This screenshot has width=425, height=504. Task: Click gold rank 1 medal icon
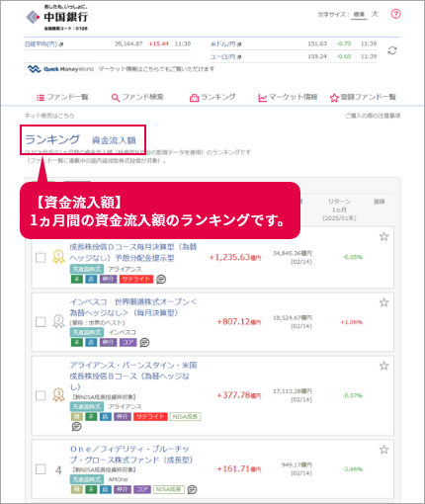coord(58,257)
